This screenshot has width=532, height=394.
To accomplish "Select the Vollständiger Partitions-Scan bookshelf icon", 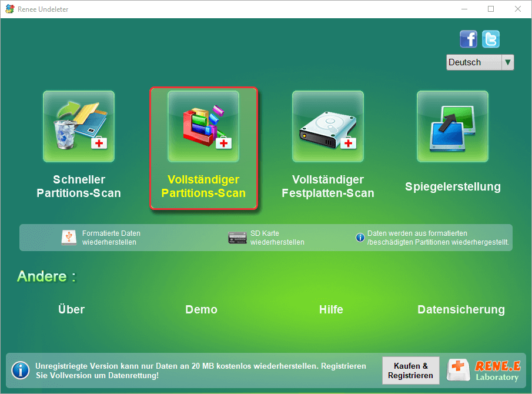I will pyautogui.click(x=203, y=126).
